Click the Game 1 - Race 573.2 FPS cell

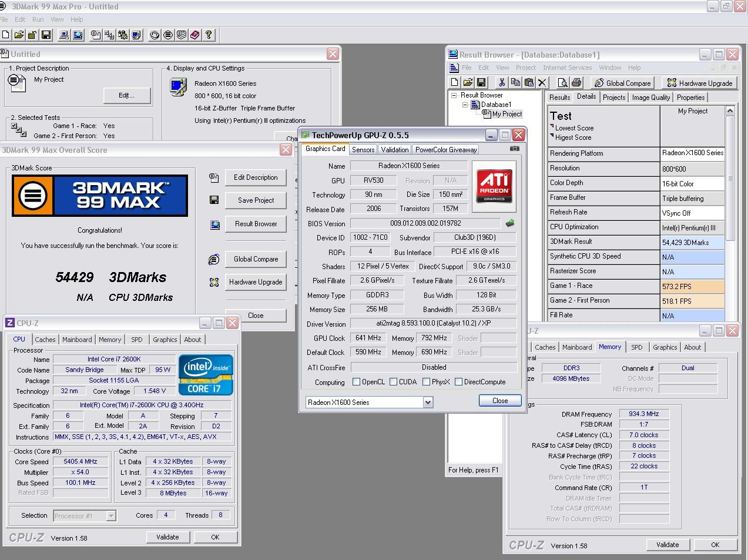pyautogui.click(x=692, y=287)
